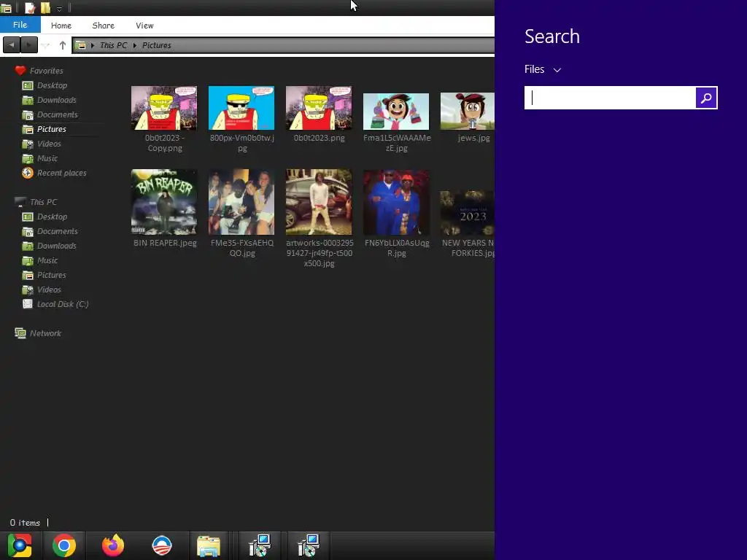Launch Google Chrome from taskbar
Viewport: 747px width, 560px height.
pyautogui.click(x=64, y=545)
